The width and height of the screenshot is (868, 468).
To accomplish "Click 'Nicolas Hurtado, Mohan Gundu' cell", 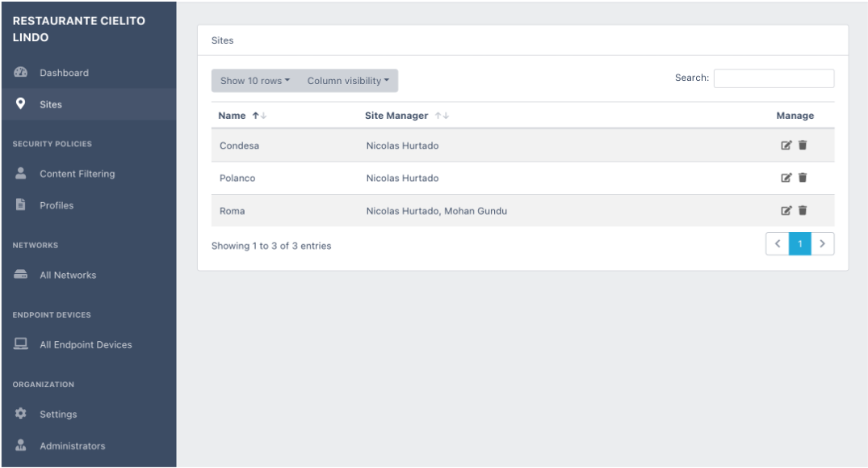I will click(x=436, y=211).
